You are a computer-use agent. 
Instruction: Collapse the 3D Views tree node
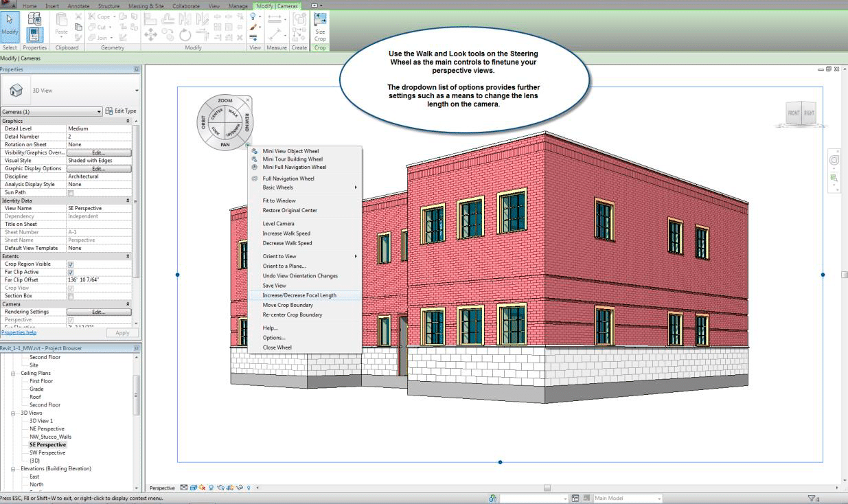13,413
